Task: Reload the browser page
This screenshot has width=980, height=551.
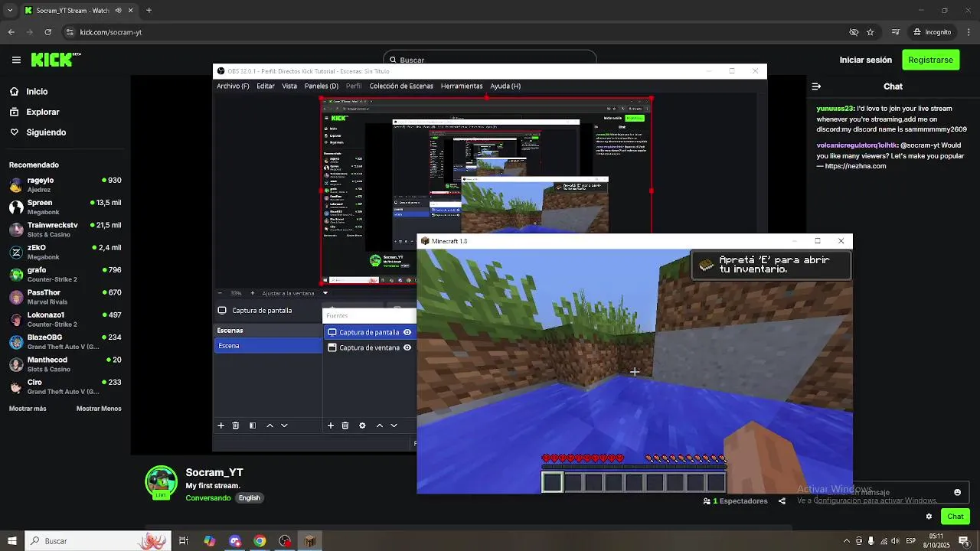Action: click(47, 32)
